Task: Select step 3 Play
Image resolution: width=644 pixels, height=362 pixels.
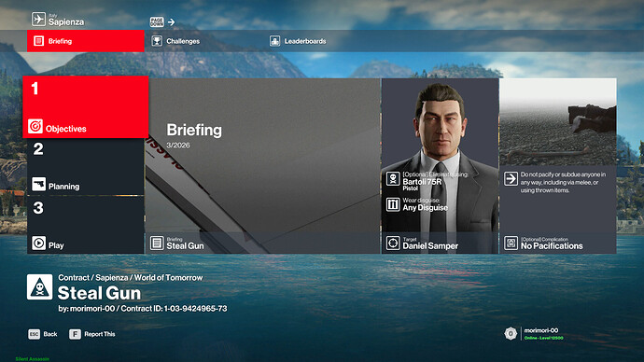Action: coord(86,226)
